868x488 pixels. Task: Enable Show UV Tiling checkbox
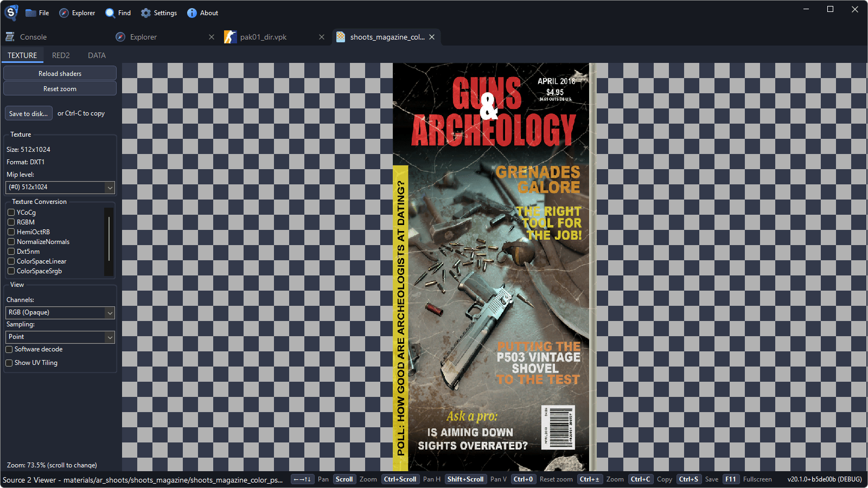[9, 363]
